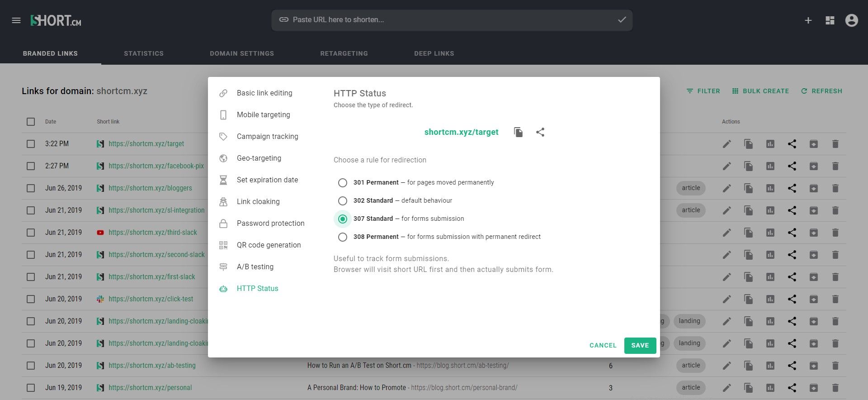Image resolution: width=868 pixels, height=400 pixels.
Task: Open https://shortcm.xyz/click-test short link
Action: click(x=151, y=299)
